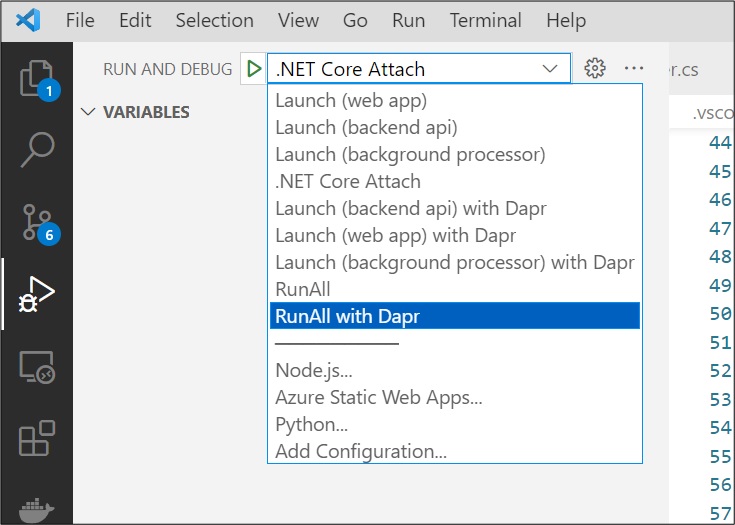Viewport: 735px width, 525px height.
Task: Open the Docker whale icon
Action: click(36, 508)
